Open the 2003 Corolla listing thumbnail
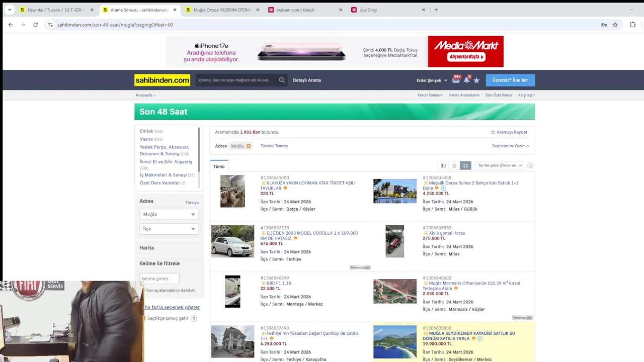Screen dimensions: 644x362 [x=232, y=241]
